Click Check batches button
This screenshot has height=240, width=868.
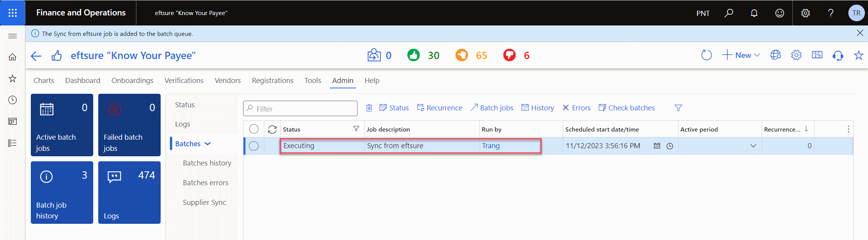[x=626, y=108]
